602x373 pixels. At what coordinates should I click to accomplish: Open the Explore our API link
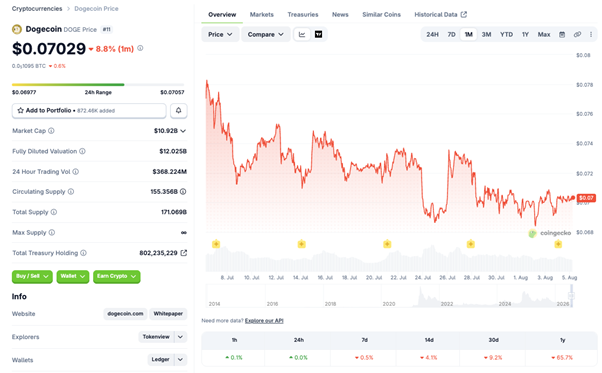point(264,321)
